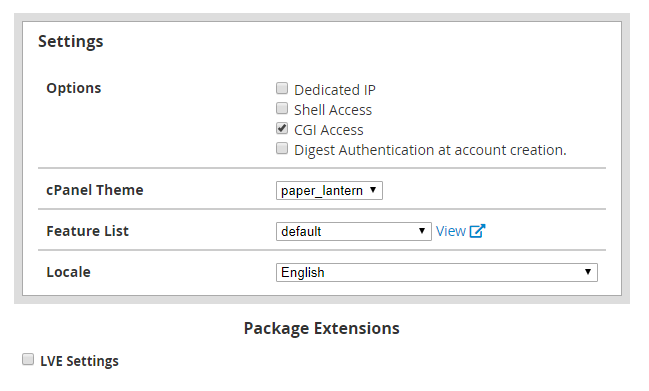The width and height of the screenshot is (649, 391).
Task: Open the cPanel Theme dropdown
Action: tap(329, 190)
